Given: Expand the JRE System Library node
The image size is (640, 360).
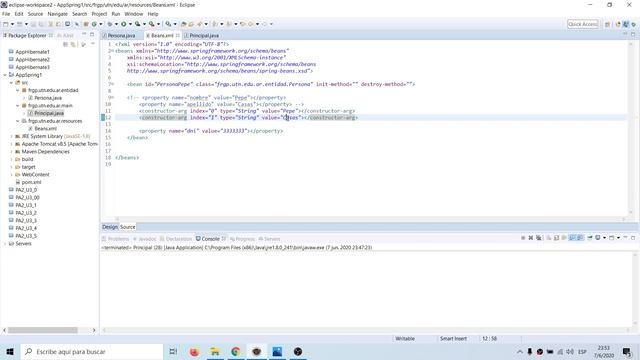Looking at the screenshot, I should pos(11,137).
